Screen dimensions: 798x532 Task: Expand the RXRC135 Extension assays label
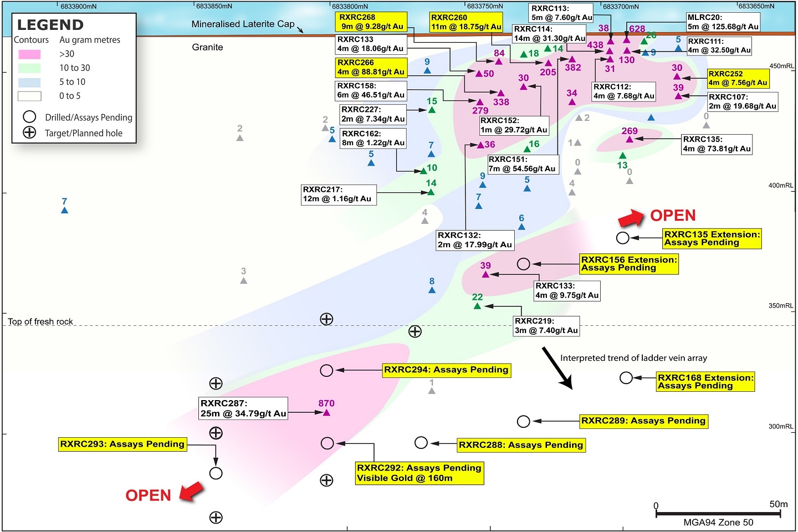[x=712, y=238]
